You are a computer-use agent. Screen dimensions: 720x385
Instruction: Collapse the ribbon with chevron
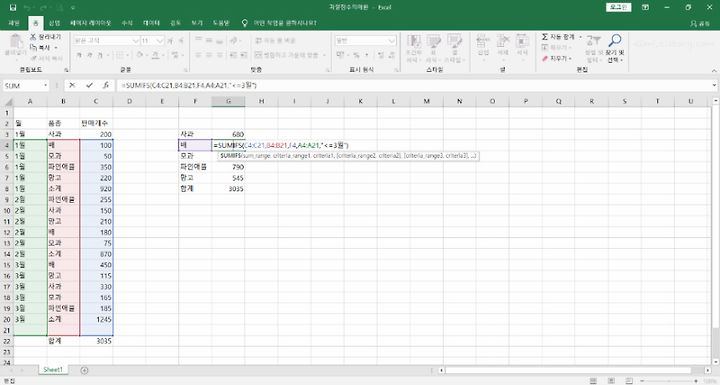pyautogui.click(x=714, y=70)
